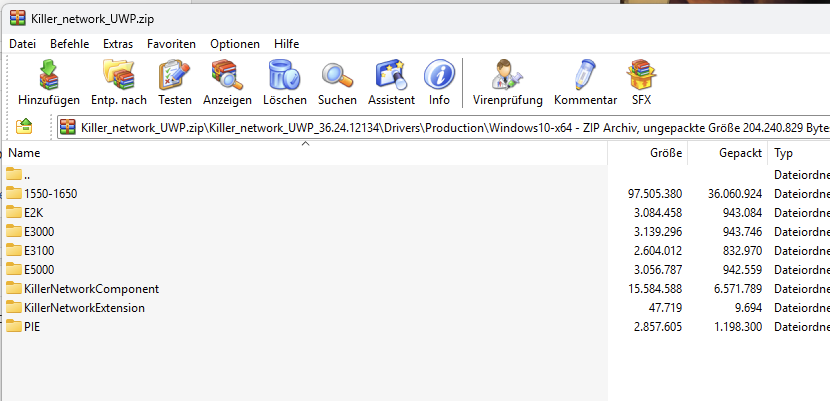Click size value 97.505.380
Viewport: 830px width, 401px height.
655,194
